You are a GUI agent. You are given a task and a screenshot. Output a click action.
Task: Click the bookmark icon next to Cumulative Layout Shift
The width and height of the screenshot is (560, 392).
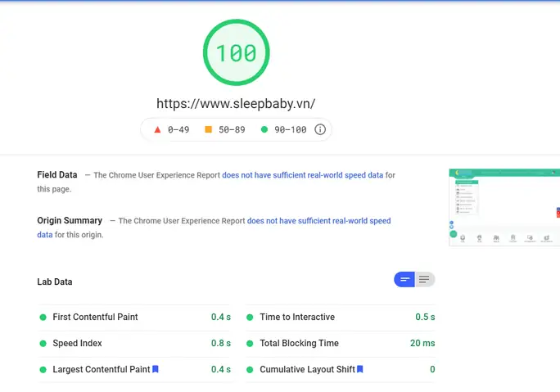360,369
